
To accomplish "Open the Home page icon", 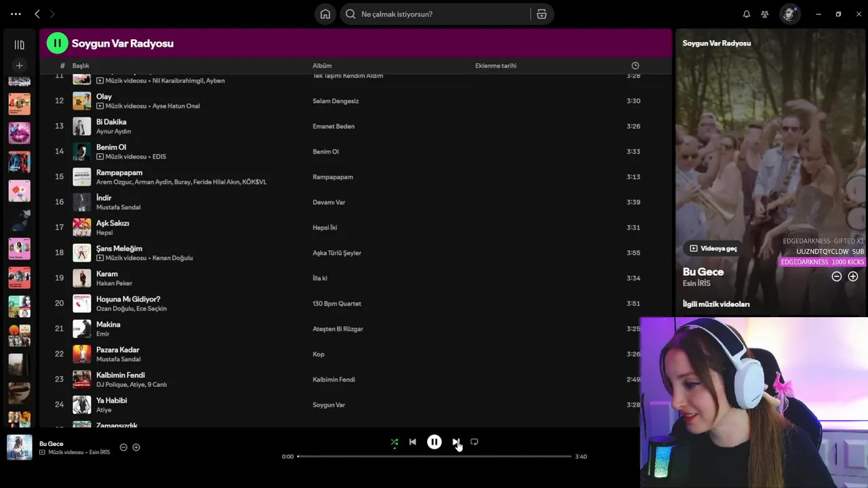I will 325,14.
